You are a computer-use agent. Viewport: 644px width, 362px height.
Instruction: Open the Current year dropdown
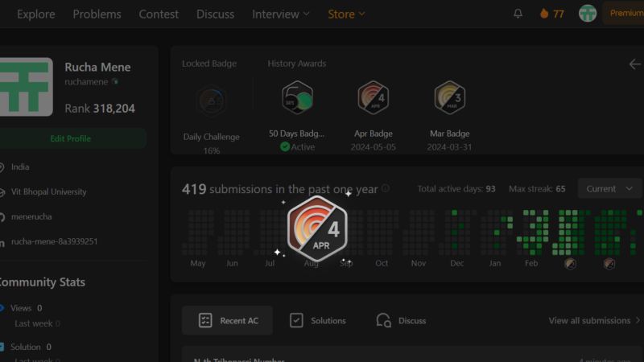[x=609, y=189]
